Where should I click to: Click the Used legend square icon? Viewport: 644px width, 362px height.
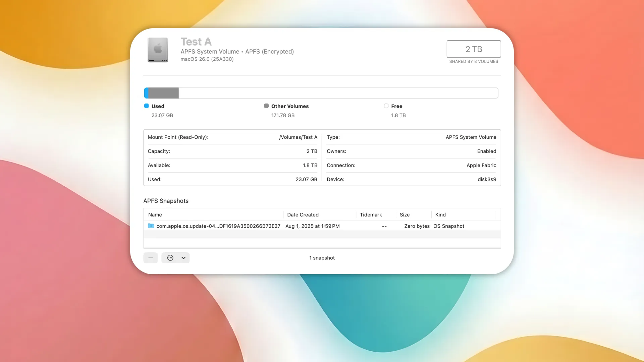coord(146,106)
